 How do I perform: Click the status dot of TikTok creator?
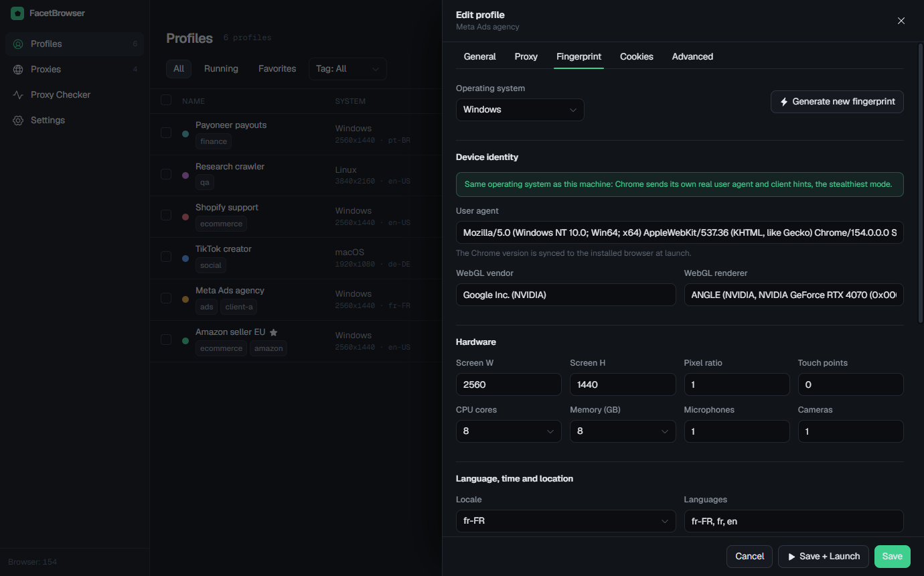(185, 258)
